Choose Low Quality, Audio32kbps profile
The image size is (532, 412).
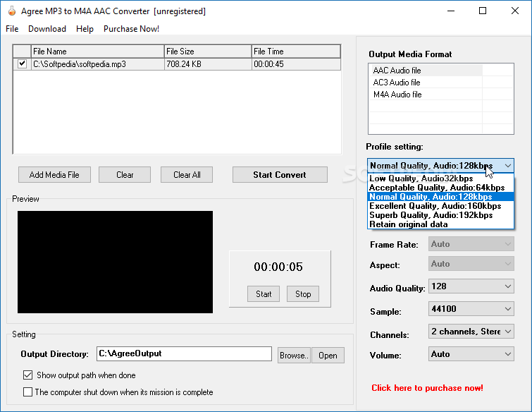440,178
